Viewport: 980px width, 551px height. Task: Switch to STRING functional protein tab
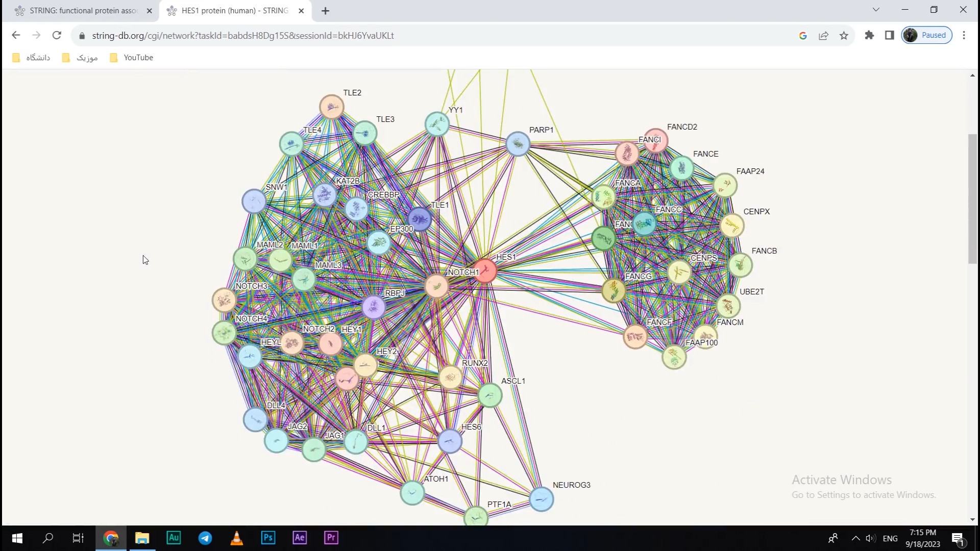click(82, 11)
